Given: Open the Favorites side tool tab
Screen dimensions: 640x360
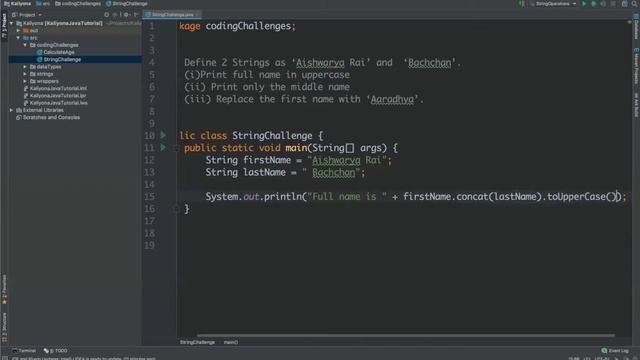Looking at the screenshot, I should click(4, 290).
